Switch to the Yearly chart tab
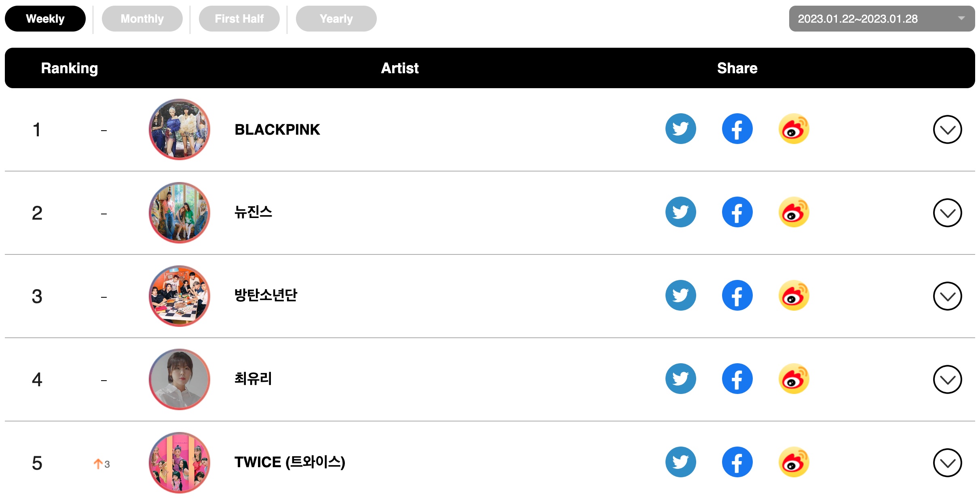The height and width of the screenshot is (504, 980). pos(336,19)
